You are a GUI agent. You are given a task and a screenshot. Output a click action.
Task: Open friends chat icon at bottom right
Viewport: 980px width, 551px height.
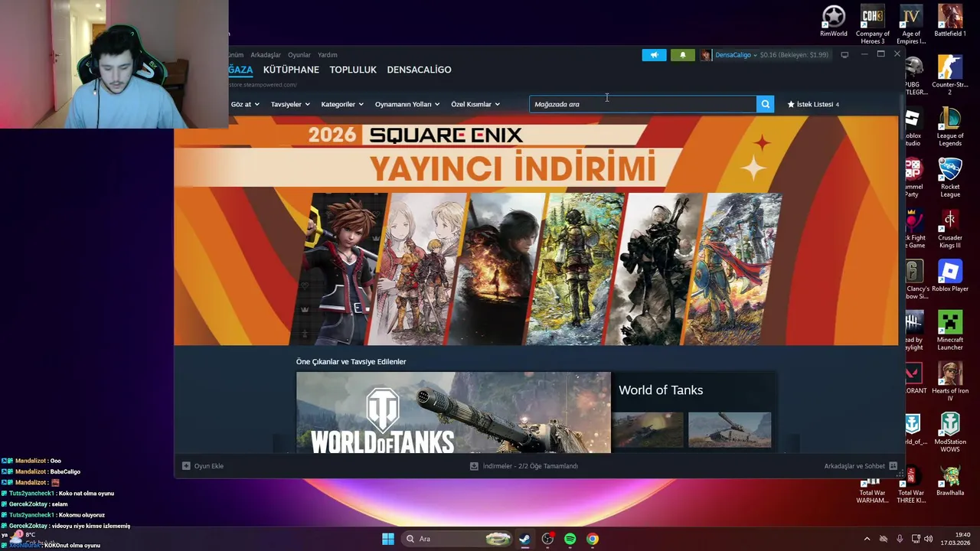tap(893, 465)
